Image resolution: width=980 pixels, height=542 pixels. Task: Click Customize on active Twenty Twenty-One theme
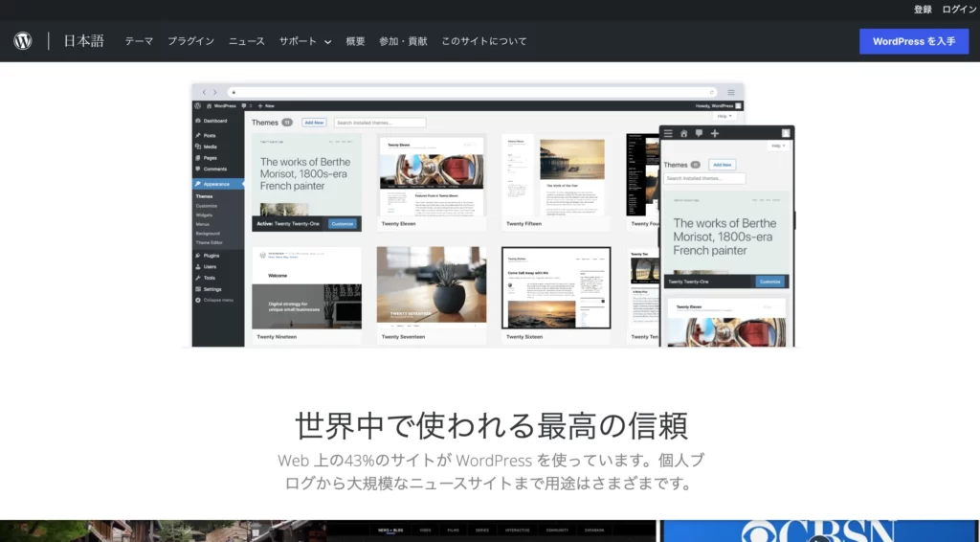click(x=343, y=224)
